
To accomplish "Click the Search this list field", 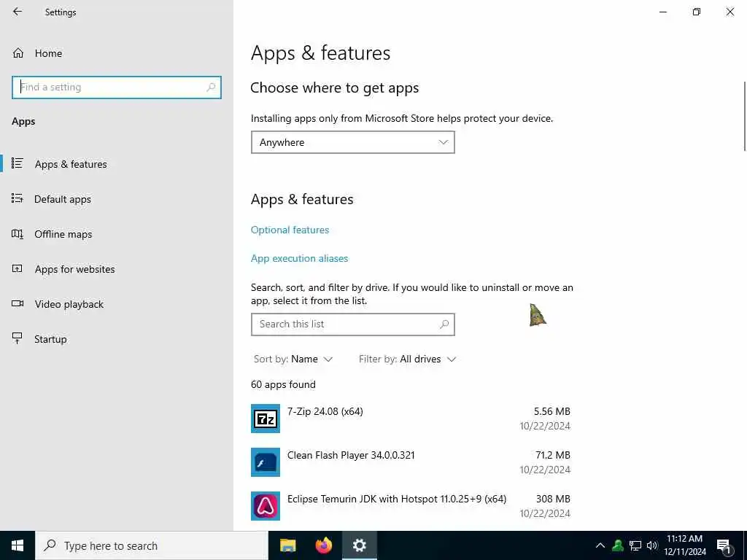I will click(352, 324).
